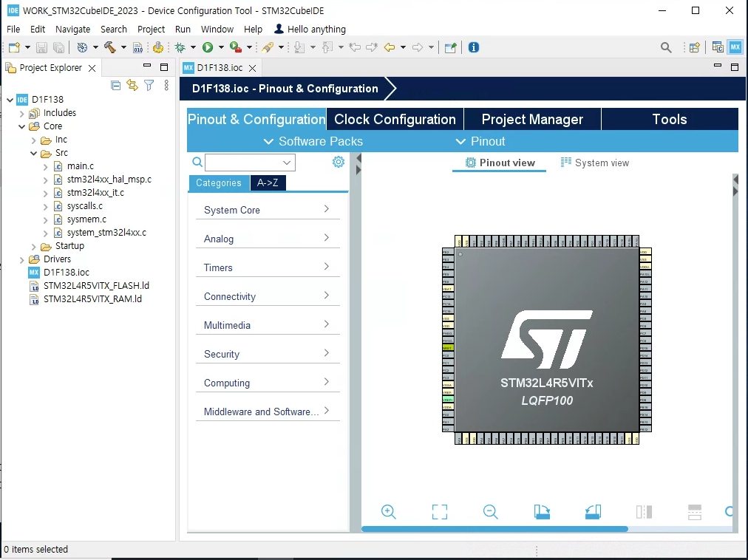
Task: Click the Forward arrow icon
Action: (418, 47)
